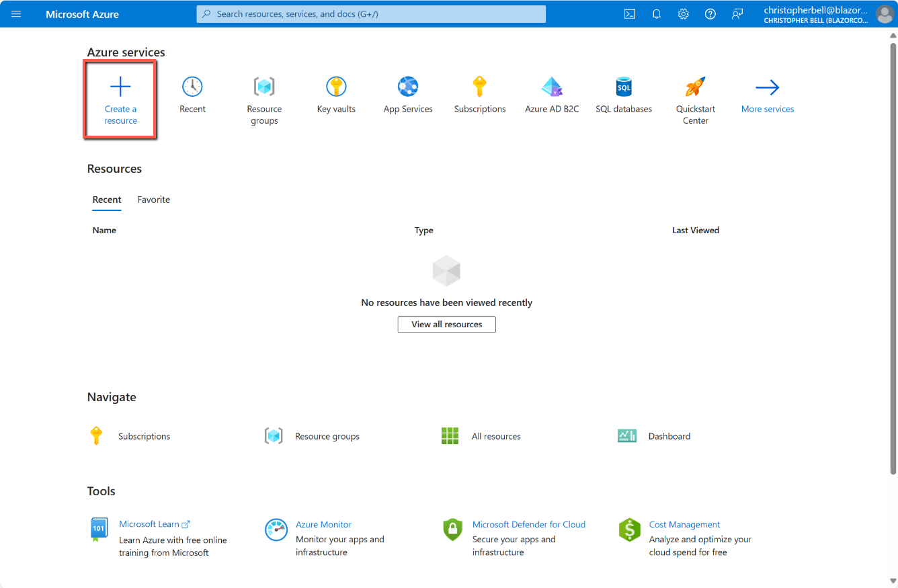Open account menu for christopherbell
The width and height of the screenshot is (898, 588).
click(827, 14)
